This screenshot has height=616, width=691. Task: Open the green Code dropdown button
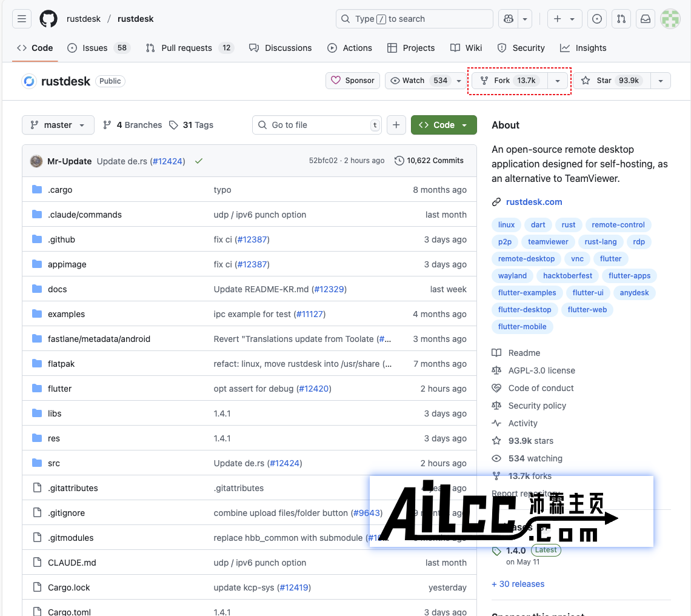pos(444,125)
